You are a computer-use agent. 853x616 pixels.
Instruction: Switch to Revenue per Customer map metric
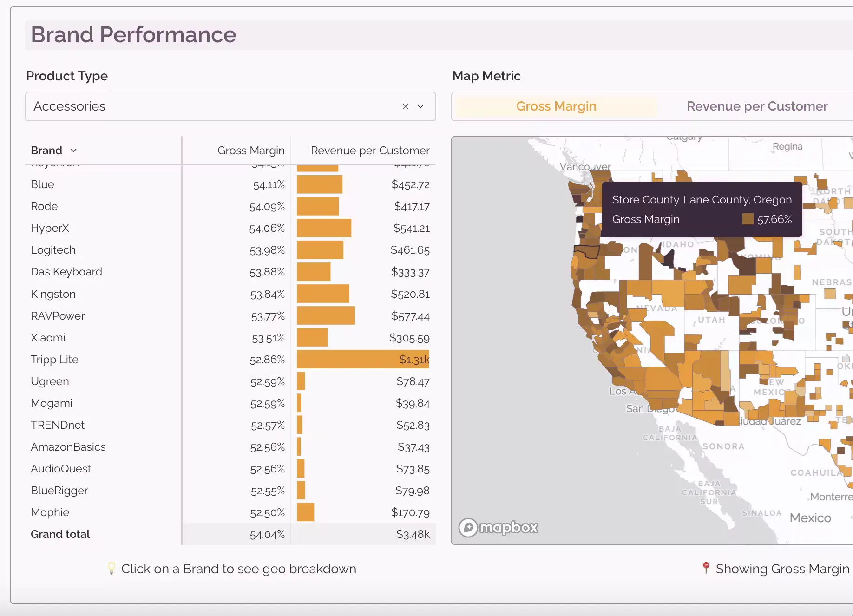(x=757, y=106)
